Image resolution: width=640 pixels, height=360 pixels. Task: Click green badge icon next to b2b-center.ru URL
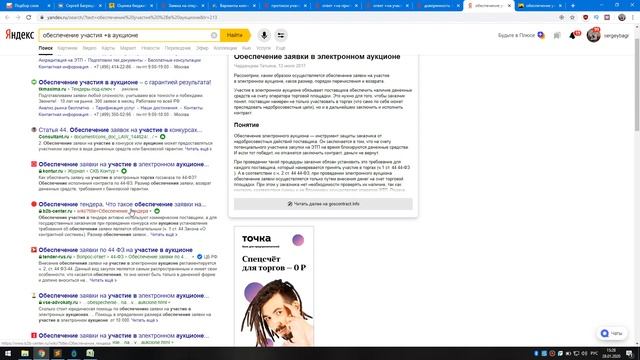click(x=157, y=211)
